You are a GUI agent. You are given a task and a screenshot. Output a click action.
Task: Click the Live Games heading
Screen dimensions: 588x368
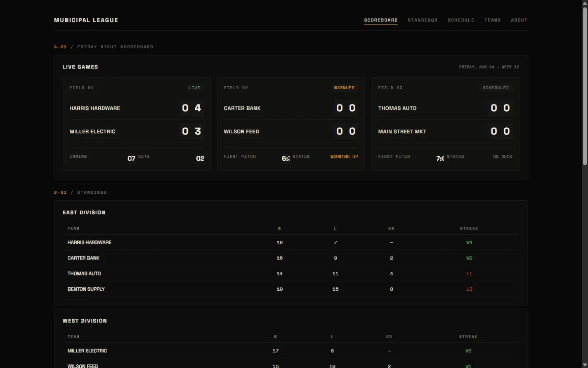(x=80, y=67)
